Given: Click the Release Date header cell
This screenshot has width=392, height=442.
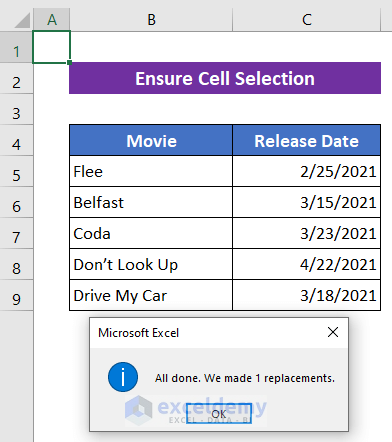Looking at the screenshot, I should tap(306, 140).
